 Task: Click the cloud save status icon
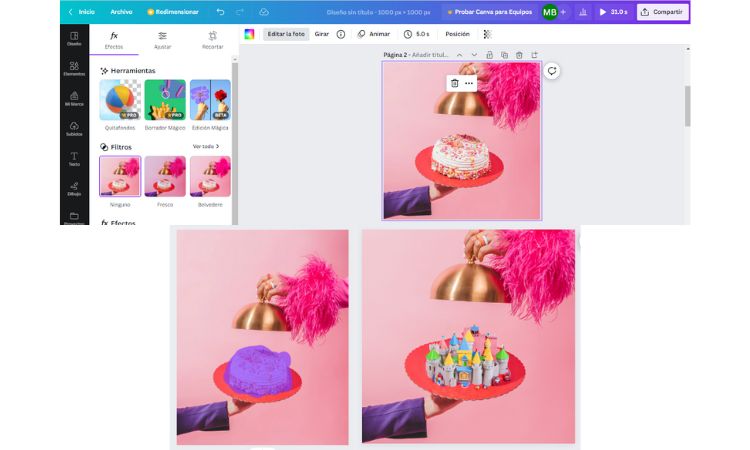click(x=264, y=12)
